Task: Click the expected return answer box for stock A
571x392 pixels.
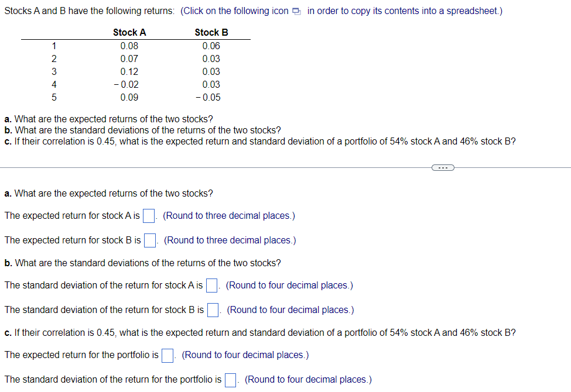Action: coord(148,216)
